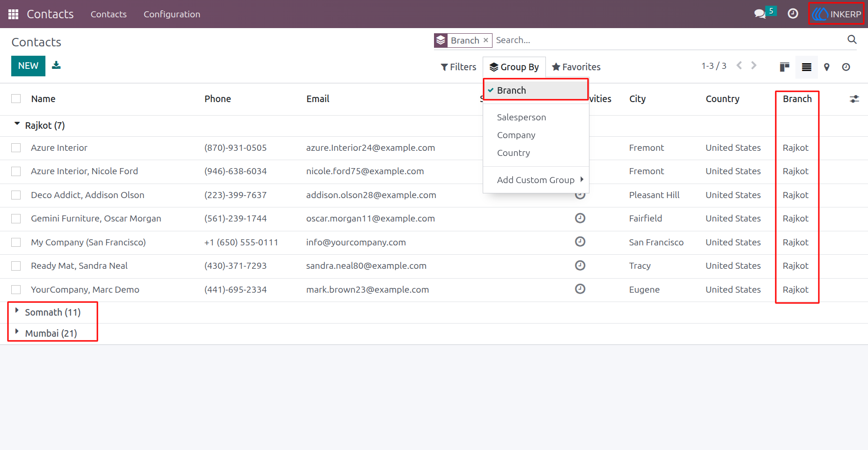868x450 pixels.
Task: Group by Country option in menu
Action: 536,153
